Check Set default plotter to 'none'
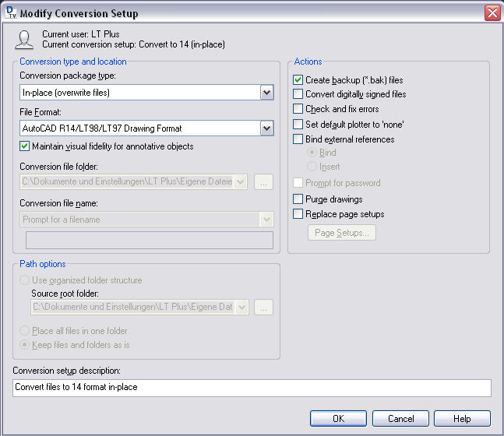Viewport: 504px width, 436px height. [x=298, y=124]
